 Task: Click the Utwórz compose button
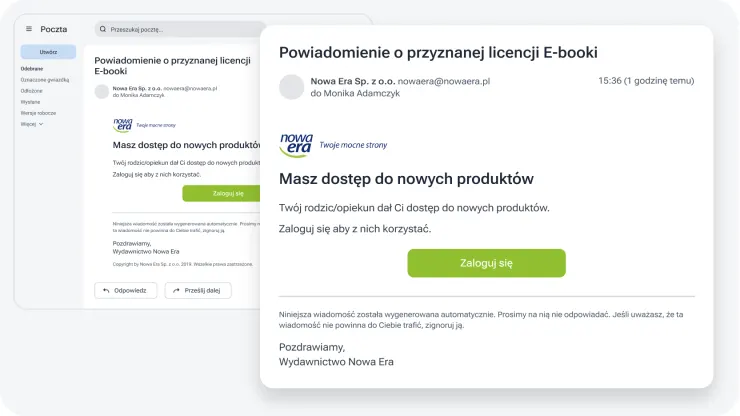pyautogui.click(x=48, y=51)
